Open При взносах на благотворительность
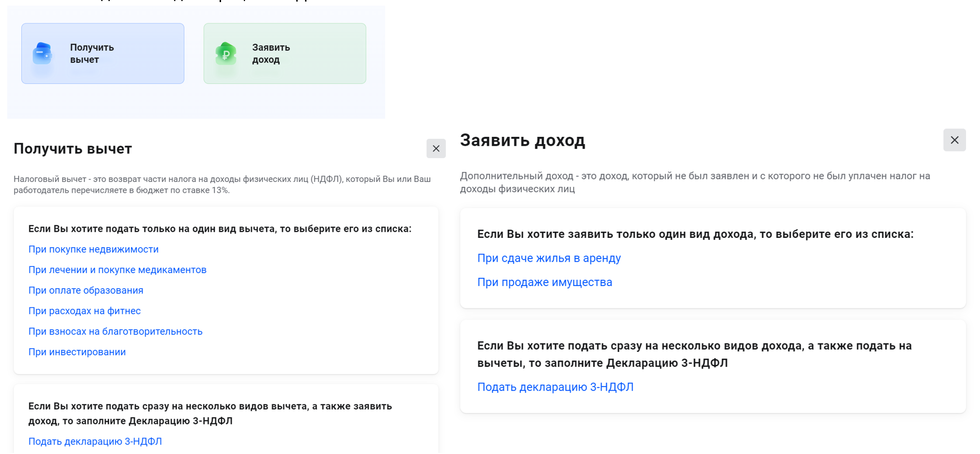Screen dimensions: 980x454 115,332
